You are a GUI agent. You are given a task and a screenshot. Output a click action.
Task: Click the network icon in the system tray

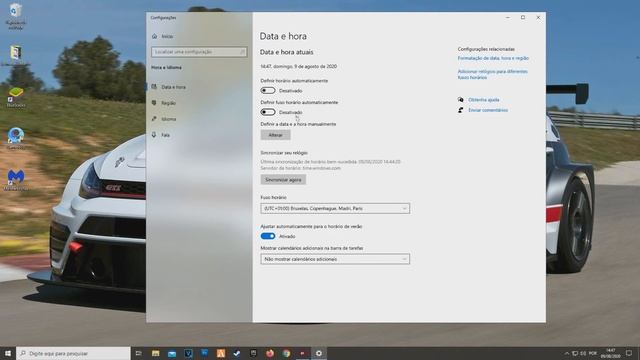(x=575, y=353)
